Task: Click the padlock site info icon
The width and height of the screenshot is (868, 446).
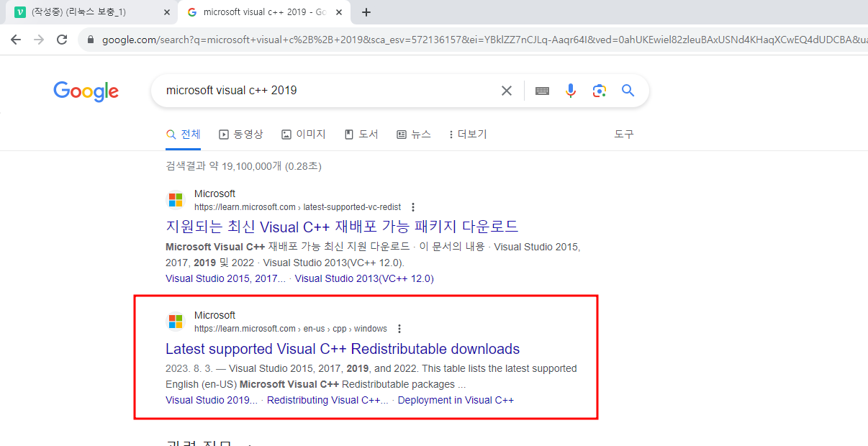Action: 91,40
